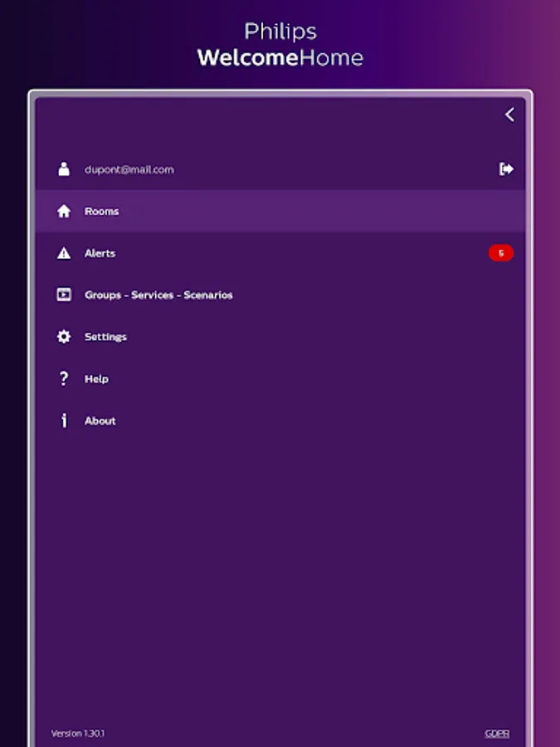560x747 pixels.
Task: Open the Alerts menu item
Action: pos(280,253)
